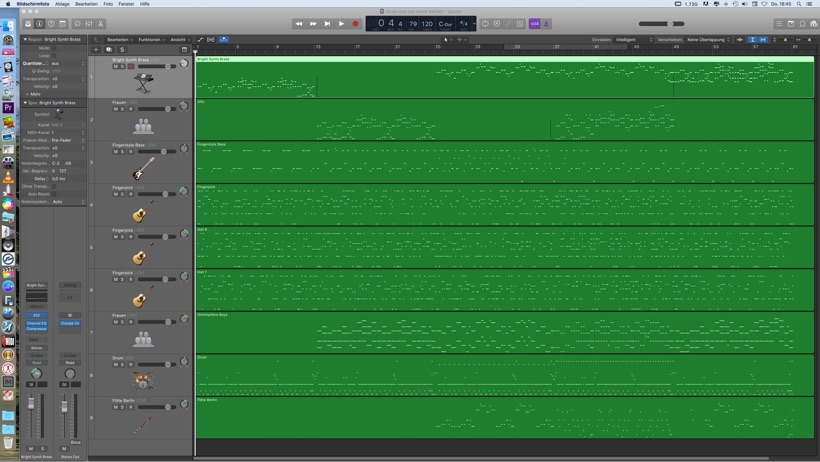
Task: Show the automation button
Action: (200, 39)
